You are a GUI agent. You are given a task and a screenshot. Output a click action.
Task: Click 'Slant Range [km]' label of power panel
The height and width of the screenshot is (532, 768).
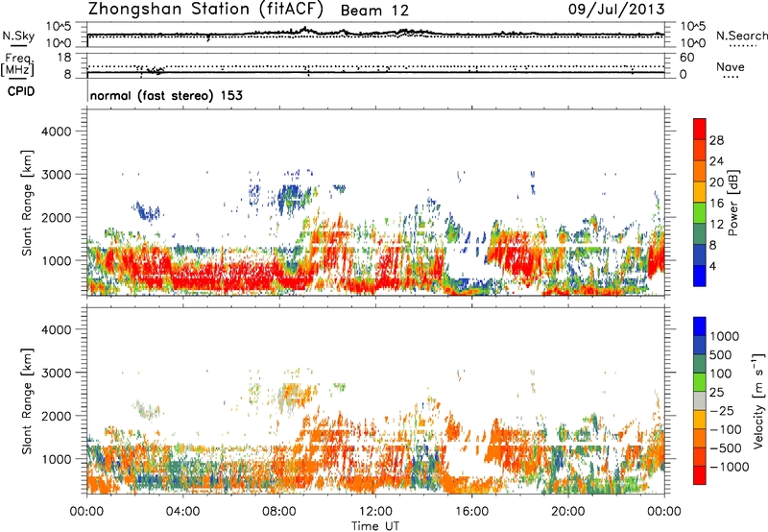(27, 203)
